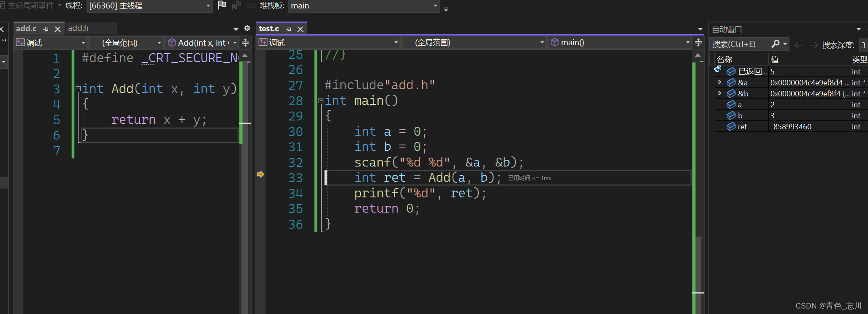Image resolution: width=868 pixels, height=314 pixels.
Task: Click split editor icon in add.c navigation bar
Action: tap(245, 43)
